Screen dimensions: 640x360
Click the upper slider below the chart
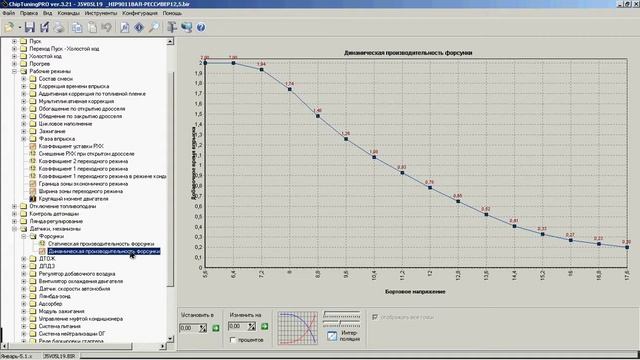pos(342,315)
